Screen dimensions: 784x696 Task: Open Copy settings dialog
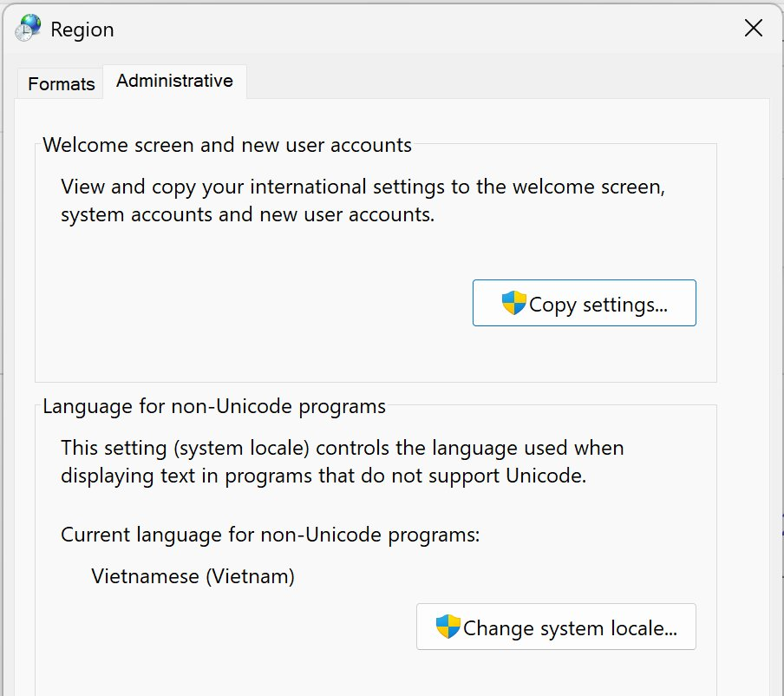(x=584, y=303)
